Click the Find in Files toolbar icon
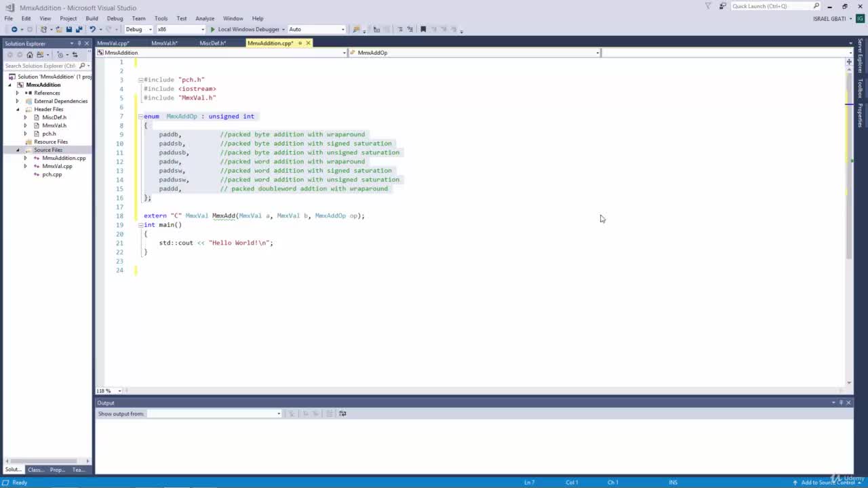 point(356,29)
